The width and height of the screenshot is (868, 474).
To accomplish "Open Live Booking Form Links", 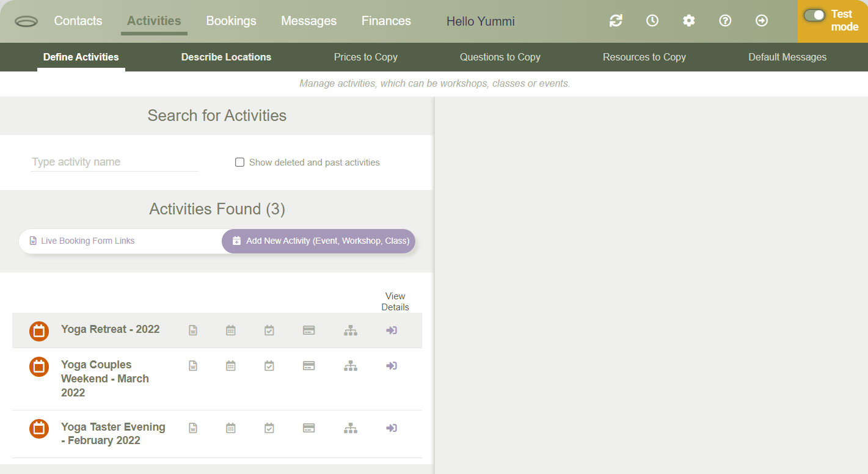I will tap(87, 241).
